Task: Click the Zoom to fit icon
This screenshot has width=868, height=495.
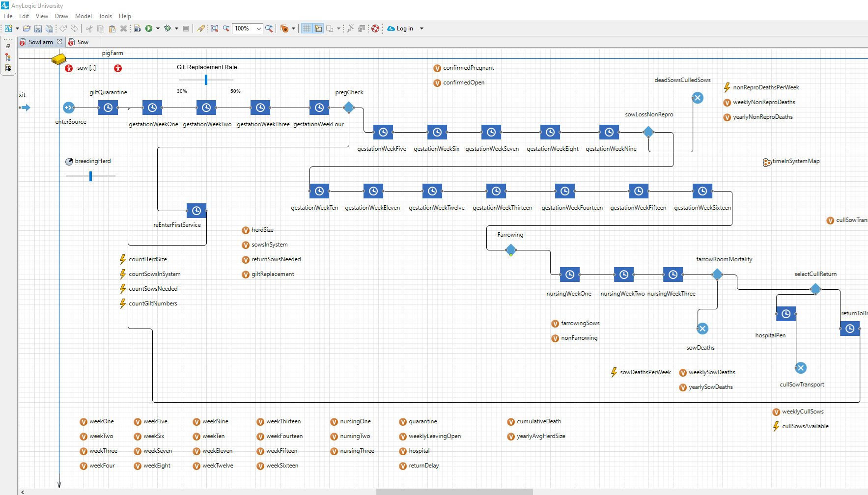Action: point(215,28)
